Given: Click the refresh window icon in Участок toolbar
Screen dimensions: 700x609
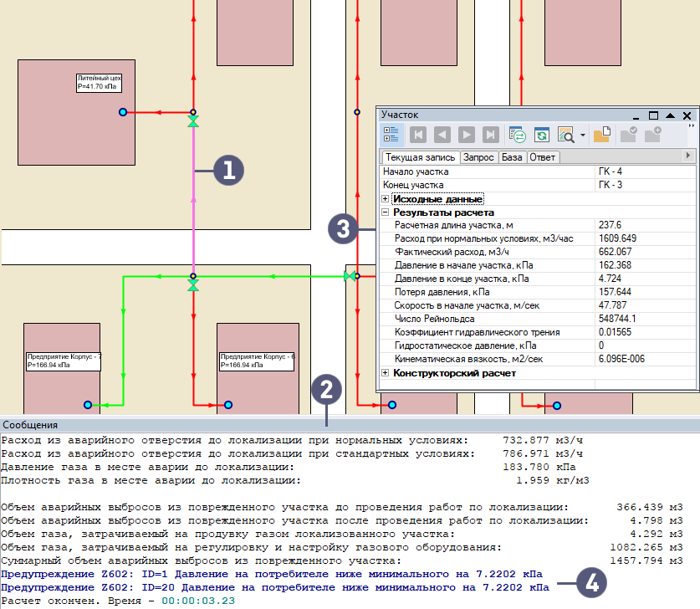Looking at the screenshot, I should coord(542,135).
